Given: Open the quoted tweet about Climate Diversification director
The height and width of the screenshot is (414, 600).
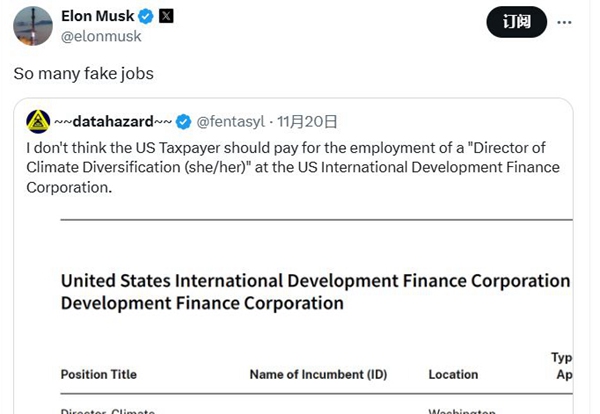Looking at the screenshot, I should click(x=298, y=167).
